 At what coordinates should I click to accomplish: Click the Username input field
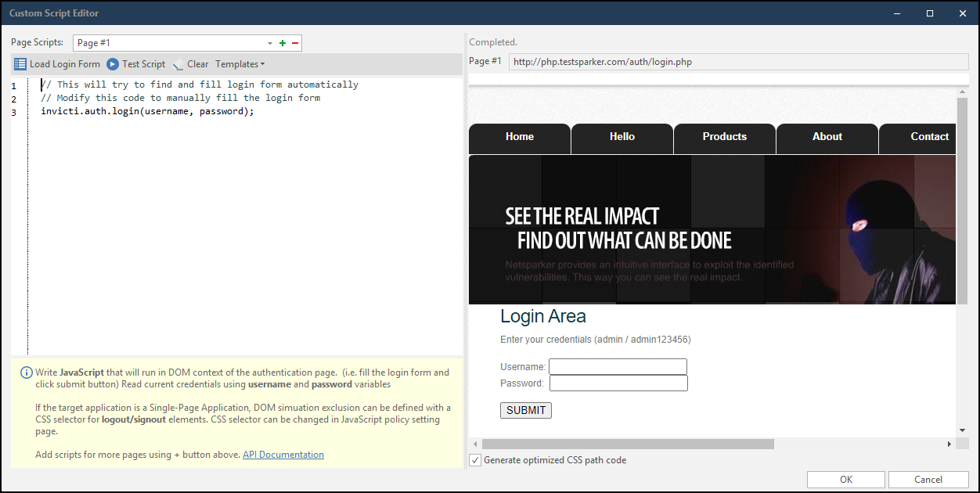tap(618, 366)
